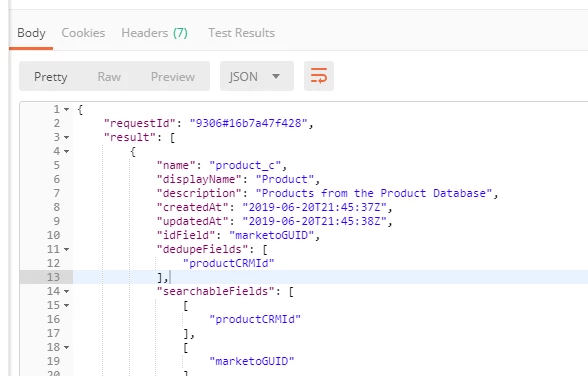Collapse the nested array on line 15

pyautogui.click(x=66, y=306)
